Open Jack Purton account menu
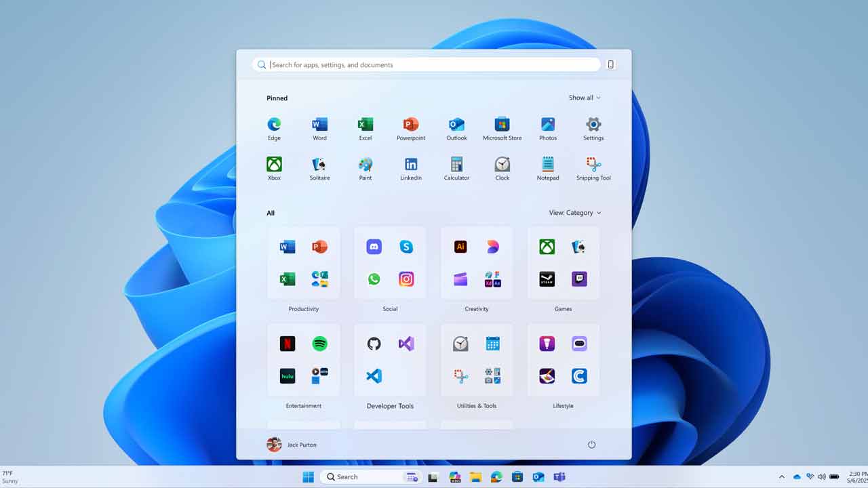The width and height of the screenshot is (868, 488). pos(292,445)
